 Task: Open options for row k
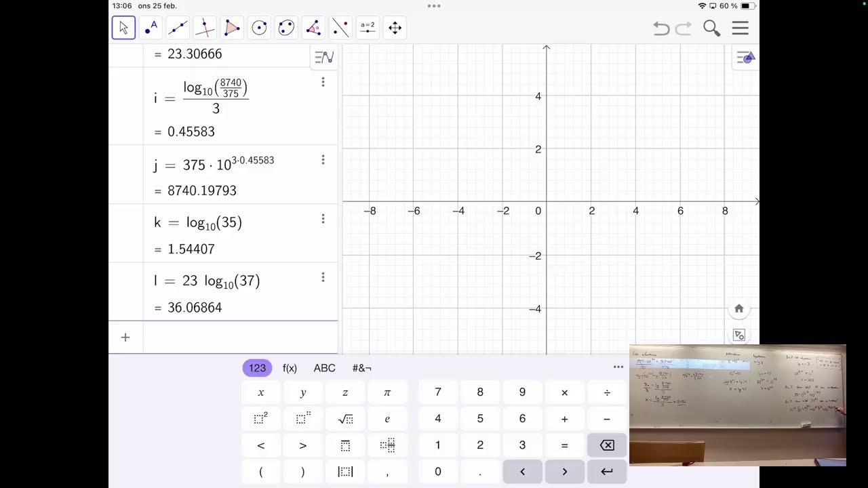[323, 219]
